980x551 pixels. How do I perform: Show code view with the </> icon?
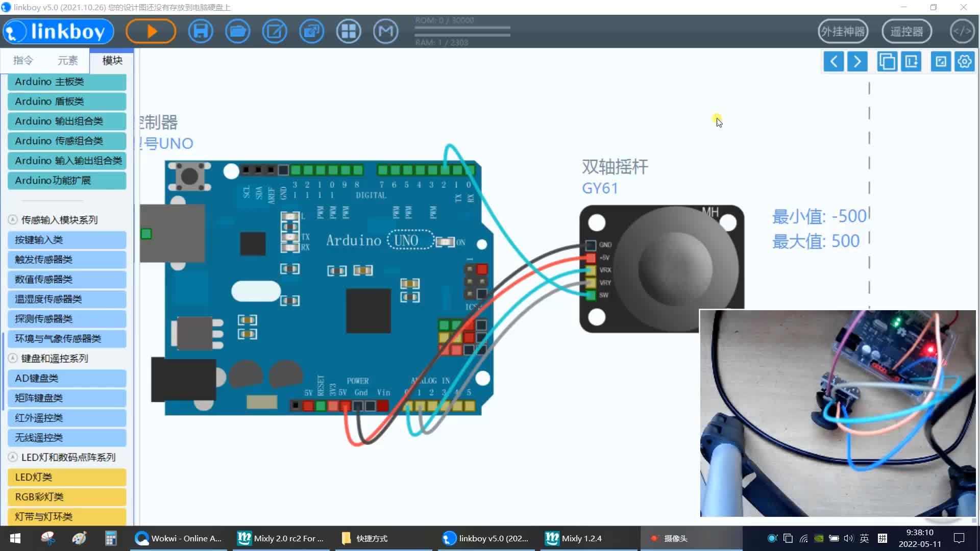(x=962, y=32)
